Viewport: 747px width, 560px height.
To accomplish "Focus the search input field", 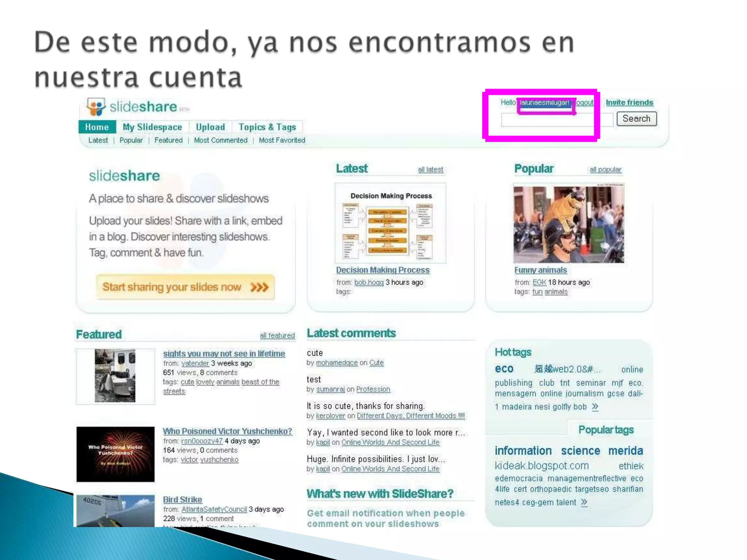I will click(557, 120).
